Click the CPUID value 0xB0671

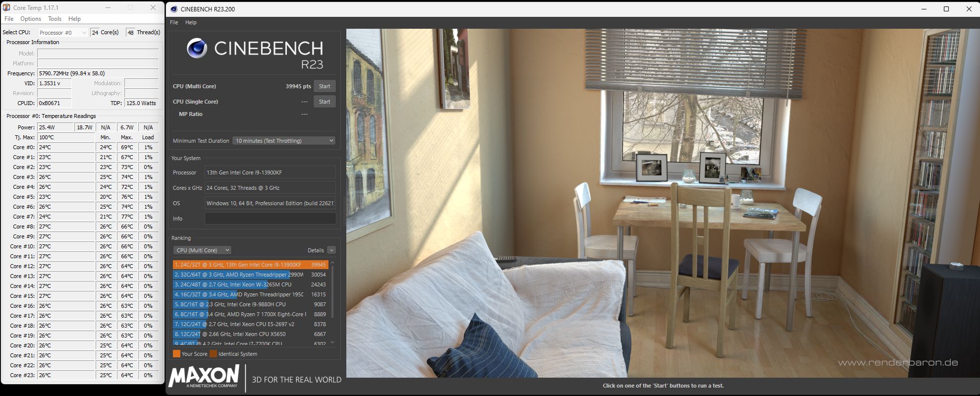[54, 103]
